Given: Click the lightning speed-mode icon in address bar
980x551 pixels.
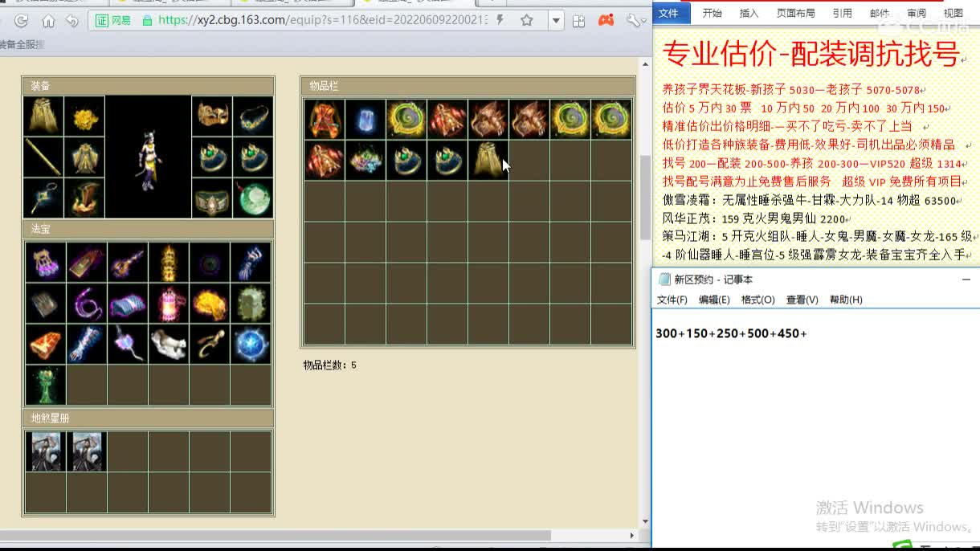Looking at the screenshot, I should [x=501, y=20].
